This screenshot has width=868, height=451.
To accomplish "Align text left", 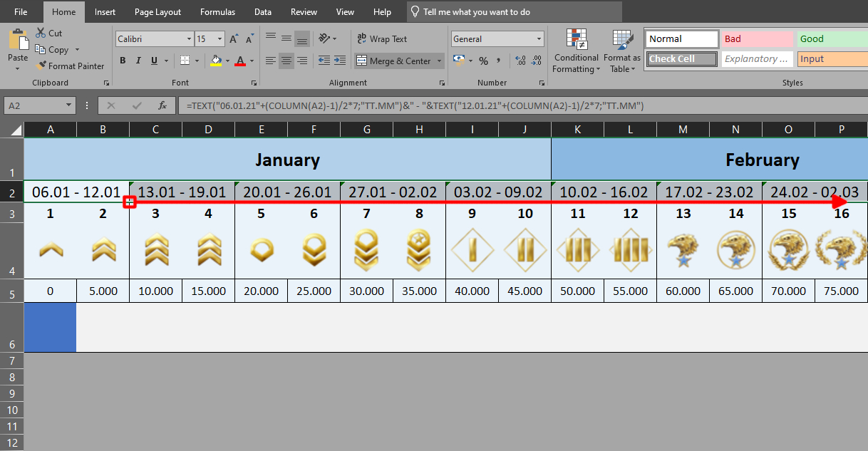I will (271, 61).
